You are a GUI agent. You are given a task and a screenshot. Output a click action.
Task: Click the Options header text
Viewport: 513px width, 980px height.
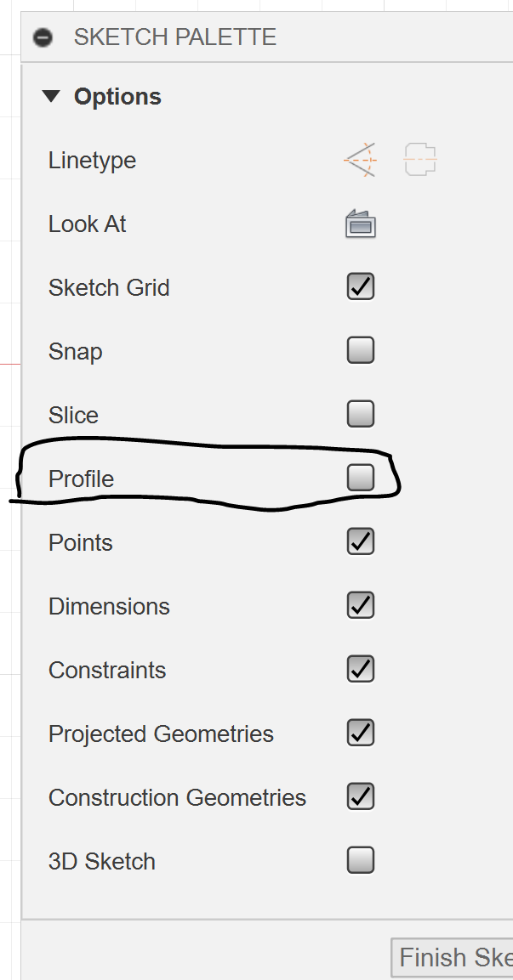(117, 96)
